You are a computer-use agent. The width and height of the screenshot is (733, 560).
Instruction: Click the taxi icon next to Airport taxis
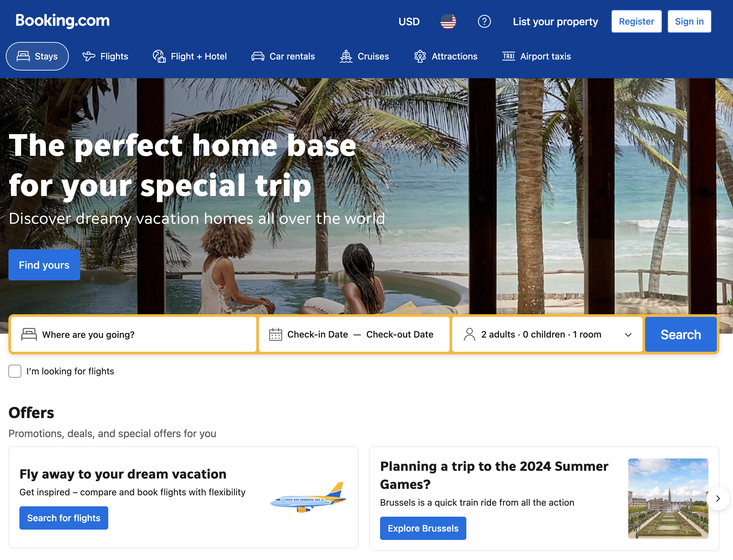click(508, 56)
